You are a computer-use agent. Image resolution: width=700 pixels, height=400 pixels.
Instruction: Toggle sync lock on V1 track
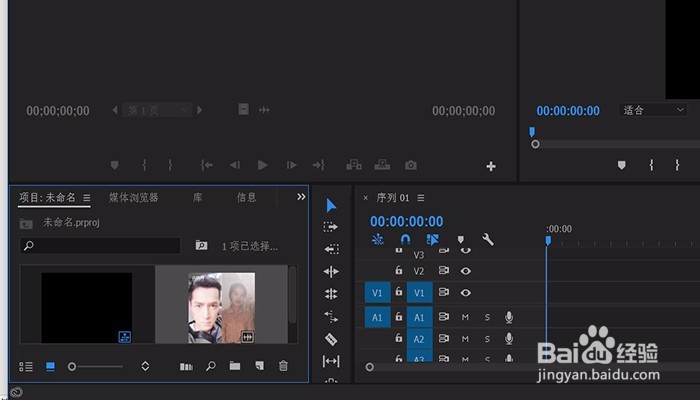point(444,292)
